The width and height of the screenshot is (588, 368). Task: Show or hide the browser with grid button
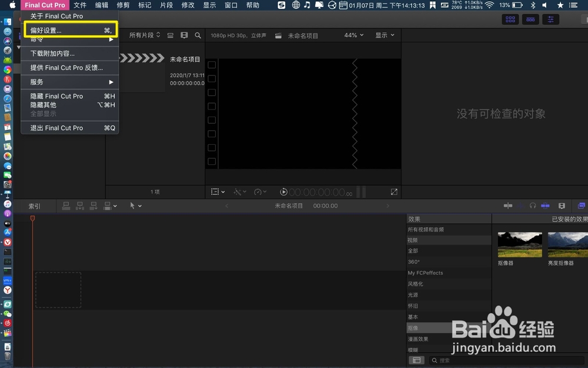click(x=510, y=19)
